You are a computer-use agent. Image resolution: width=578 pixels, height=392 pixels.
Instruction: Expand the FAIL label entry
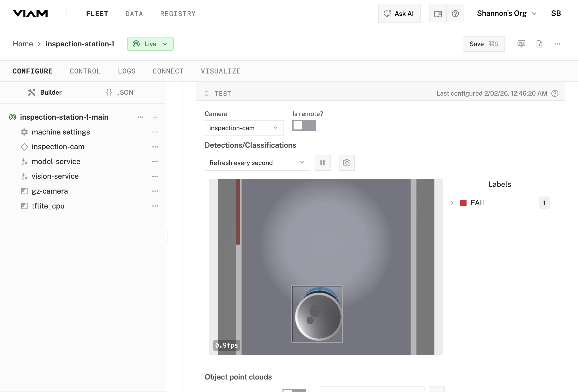coord(452,203)
